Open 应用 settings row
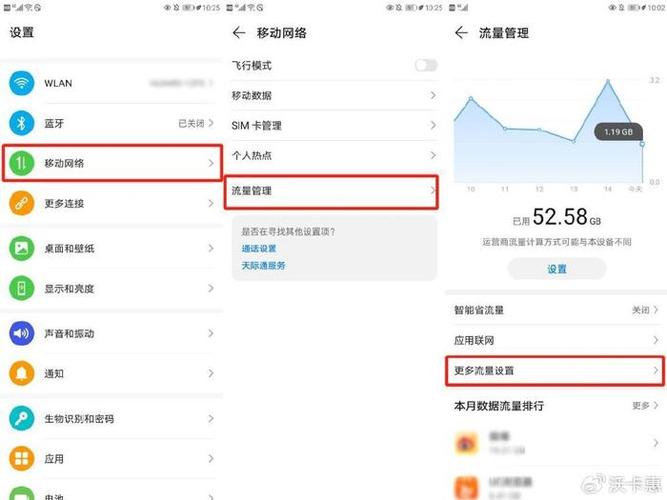Screen dimensions: 667x500 click(112, 458)
